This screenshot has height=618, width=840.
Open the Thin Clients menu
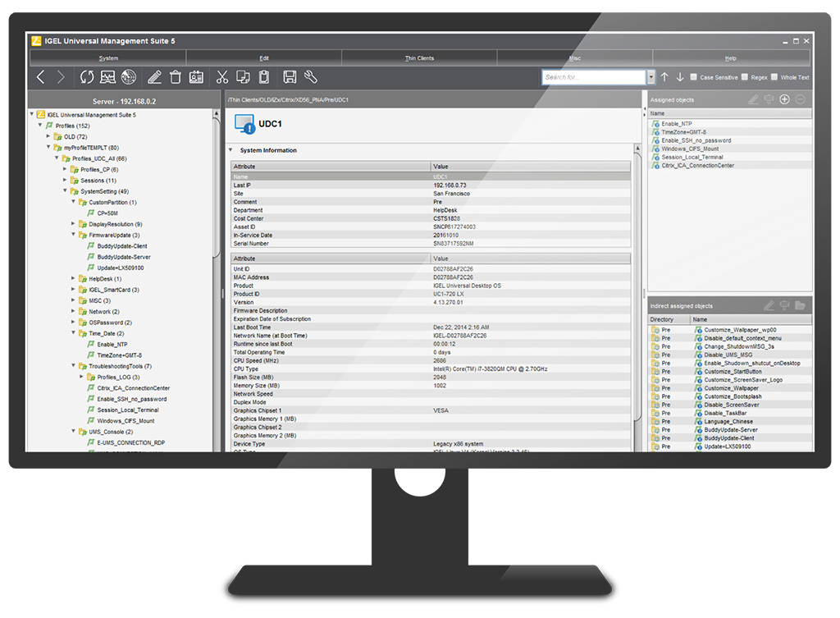[419, 58]
